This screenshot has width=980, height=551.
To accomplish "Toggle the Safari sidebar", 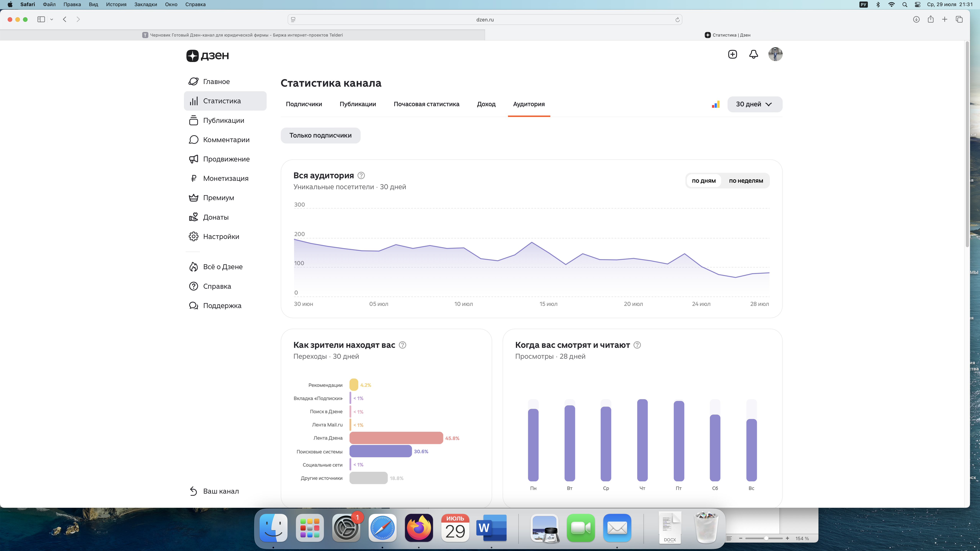I will click(x=41, y=19).
